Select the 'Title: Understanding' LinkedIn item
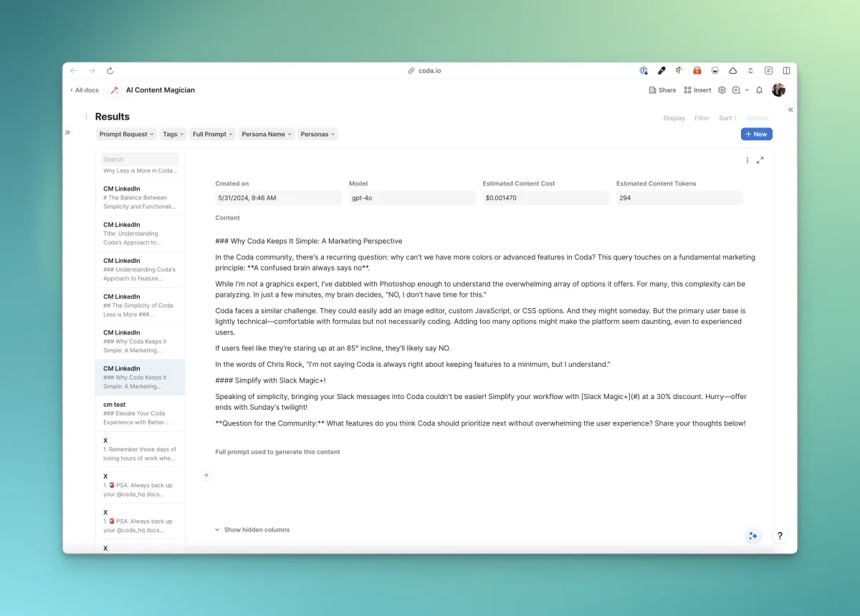Image resolution: width=860 pixels, height=616 pixels. point(140,234)
